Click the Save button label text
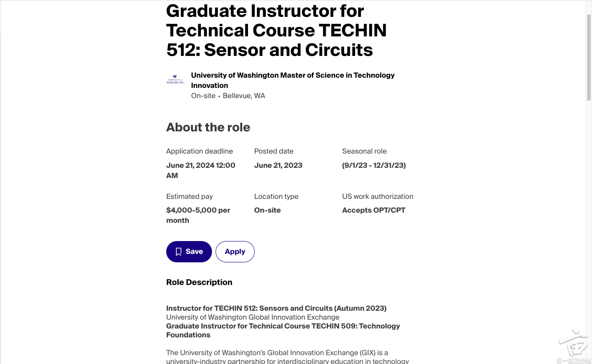The width and height of the screenshot is (592, 364). coord(194,252)
